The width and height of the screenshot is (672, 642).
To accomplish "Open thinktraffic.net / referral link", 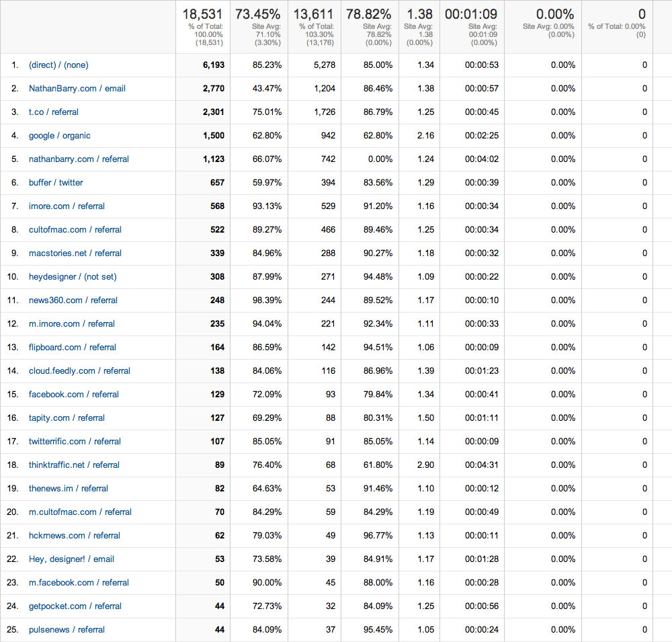I will pyautogui.click(x=74, y=465).
